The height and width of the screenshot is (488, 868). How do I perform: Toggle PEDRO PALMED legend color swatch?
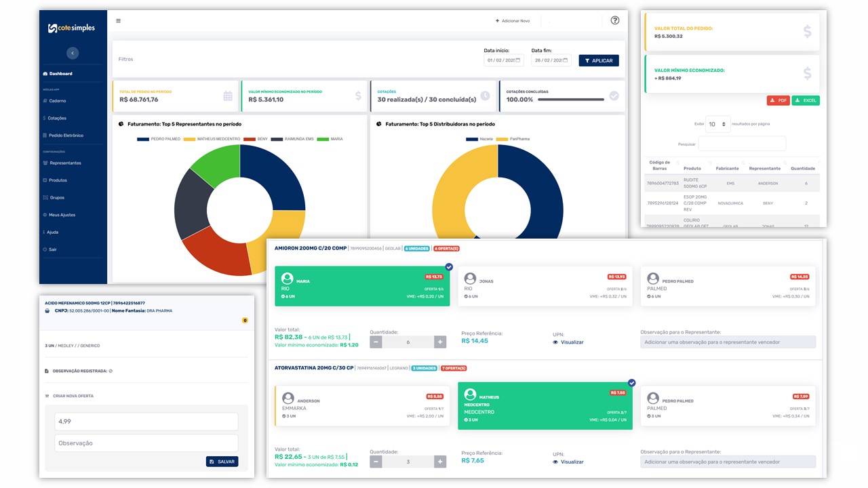(142, 139)
